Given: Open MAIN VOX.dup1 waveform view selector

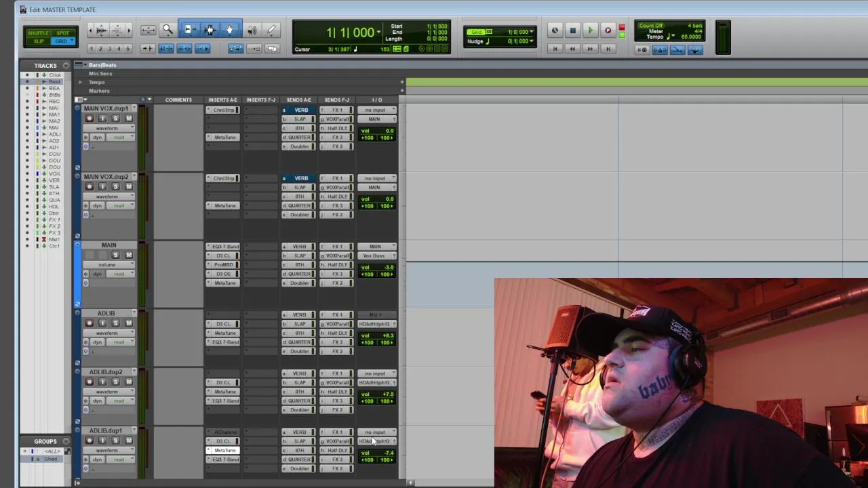Looking at the screenshot, I should point(108,128).
